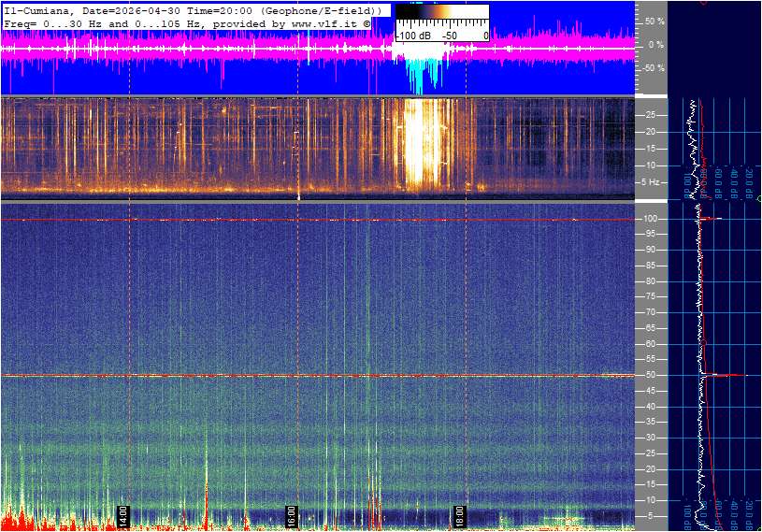762x532 pixels.
Task: Click the 10 tick on the 0-30 Hz axis
Action: 650,165
